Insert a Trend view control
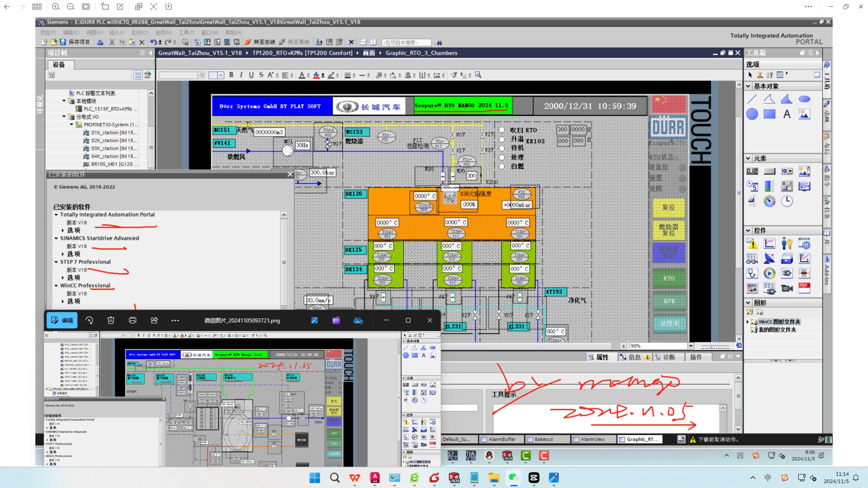Screen dimensions: 868x488 tap(769, 243)
